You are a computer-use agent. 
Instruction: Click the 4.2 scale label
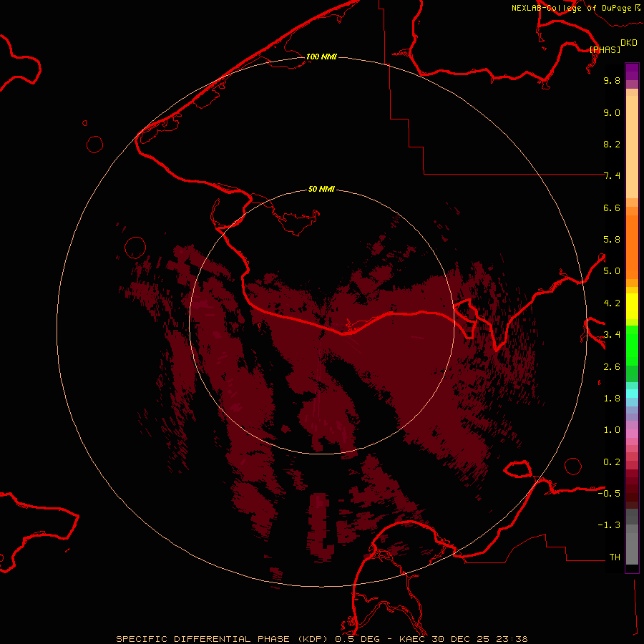pos(612,303)
